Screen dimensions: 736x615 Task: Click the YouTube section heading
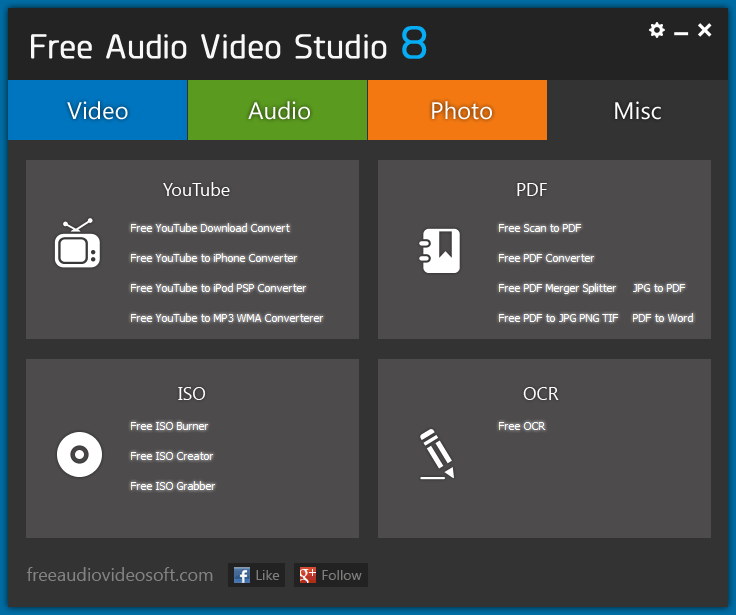(196, 190)
